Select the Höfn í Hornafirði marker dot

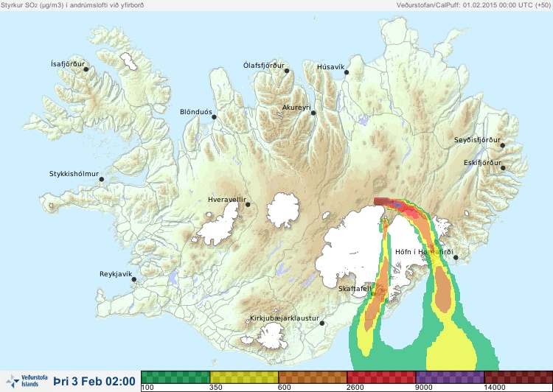tap(456, 257)
